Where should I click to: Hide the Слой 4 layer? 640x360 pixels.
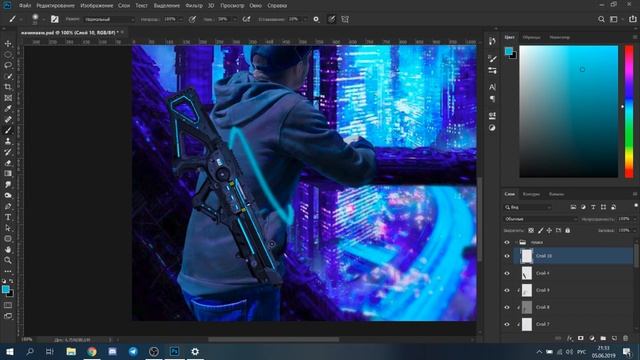(x=507, y=273)
